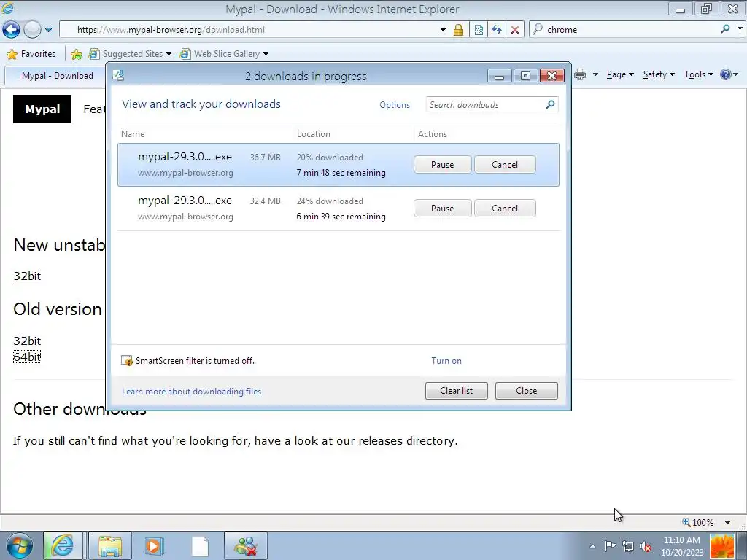Cancel the 36.7 MB mypal download
Image resolution: width=747 pixels, height=560 pixels.
(505, 165)
